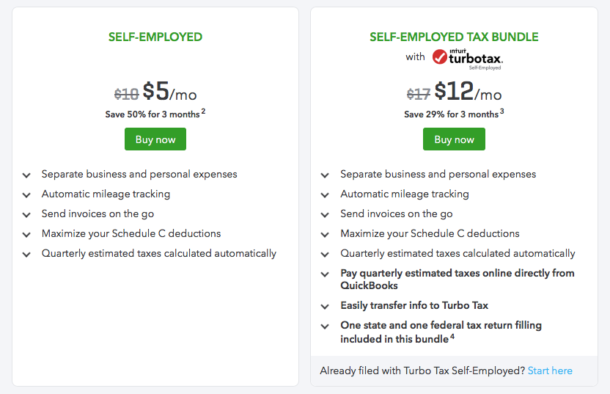Click the TurboTax checkmark logo
The width and height of the screenshot is (610, 394).
click(440, 57)
